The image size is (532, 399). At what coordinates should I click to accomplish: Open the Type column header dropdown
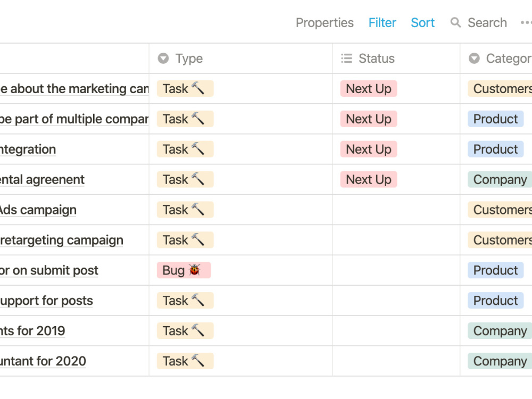pos(240,59)
